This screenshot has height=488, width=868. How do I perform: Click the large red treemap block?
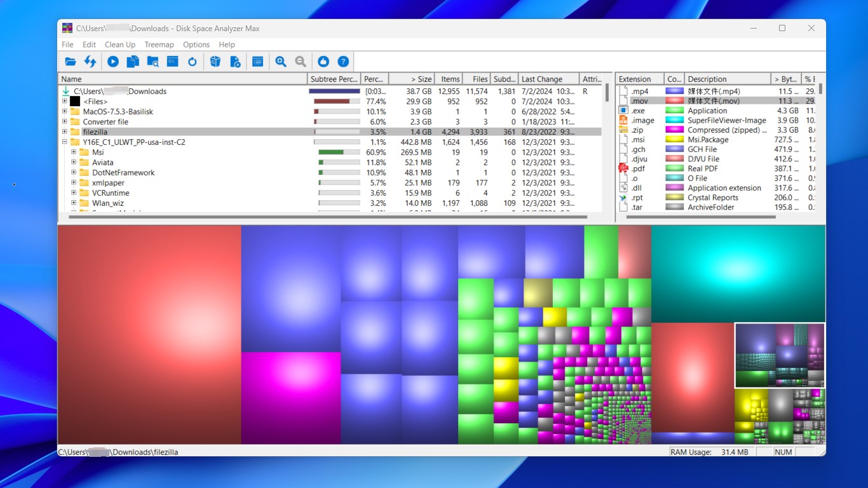tap(149, 335)
